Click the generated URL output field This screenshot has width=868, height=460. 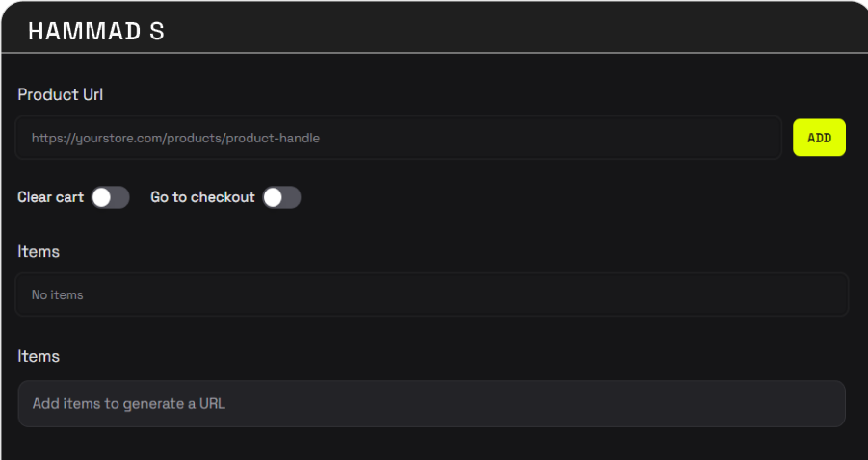click(x=432, y=403)
